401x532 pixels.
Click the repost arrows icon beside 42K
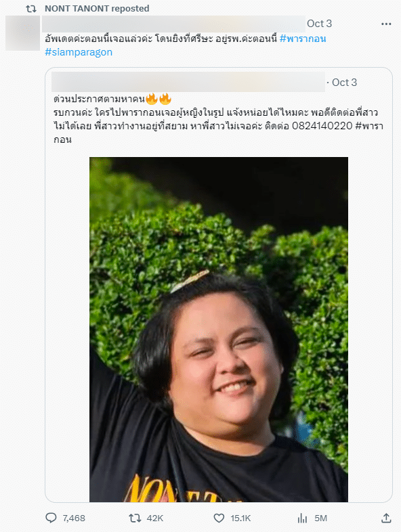point(135,518)
